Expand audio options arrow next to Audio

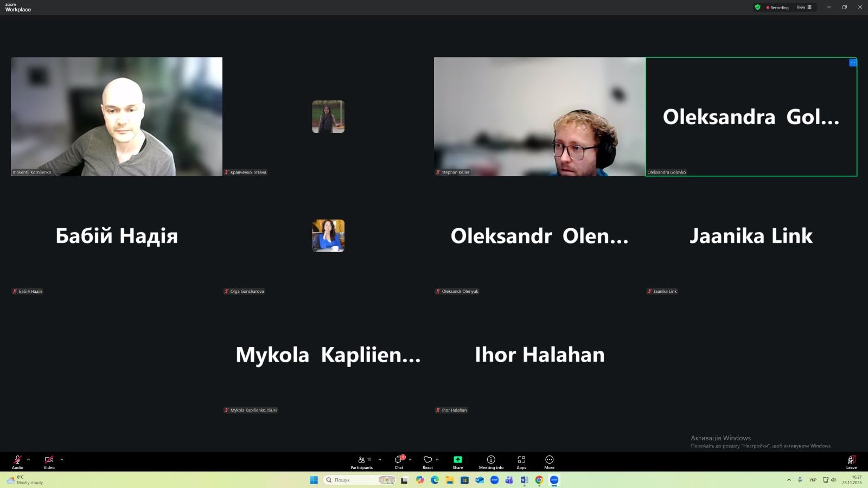pos(29,459)
